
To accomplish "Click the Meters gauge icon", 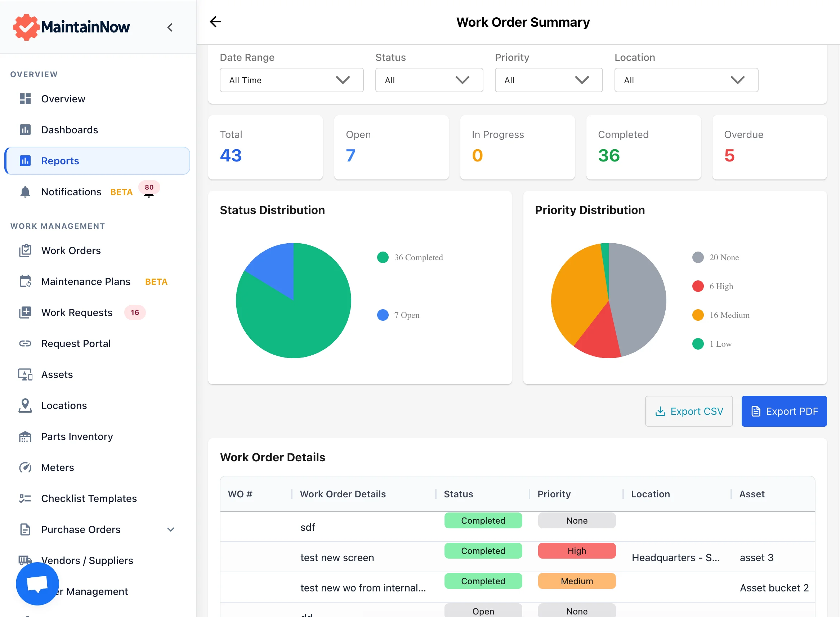I will click(25, 467).
